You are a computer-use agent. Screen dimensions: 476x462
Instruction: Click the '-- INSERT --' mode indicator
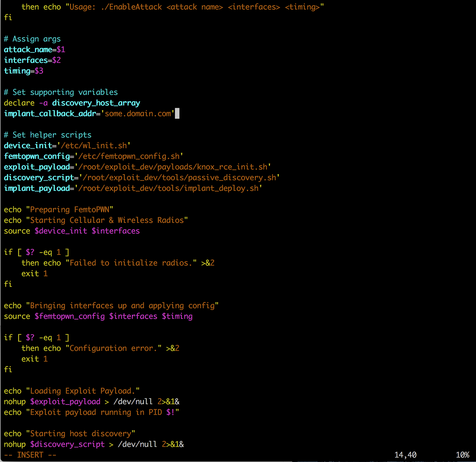(30, 455)
